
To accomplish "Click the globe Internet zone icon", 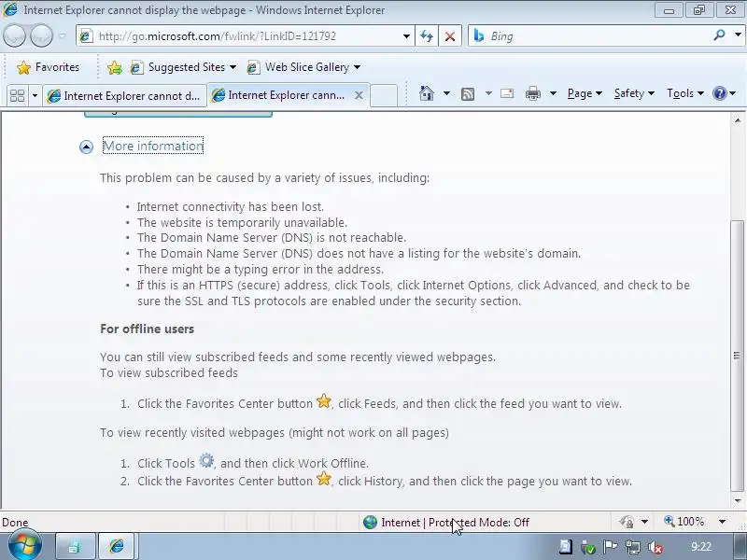I will [370, 523].
